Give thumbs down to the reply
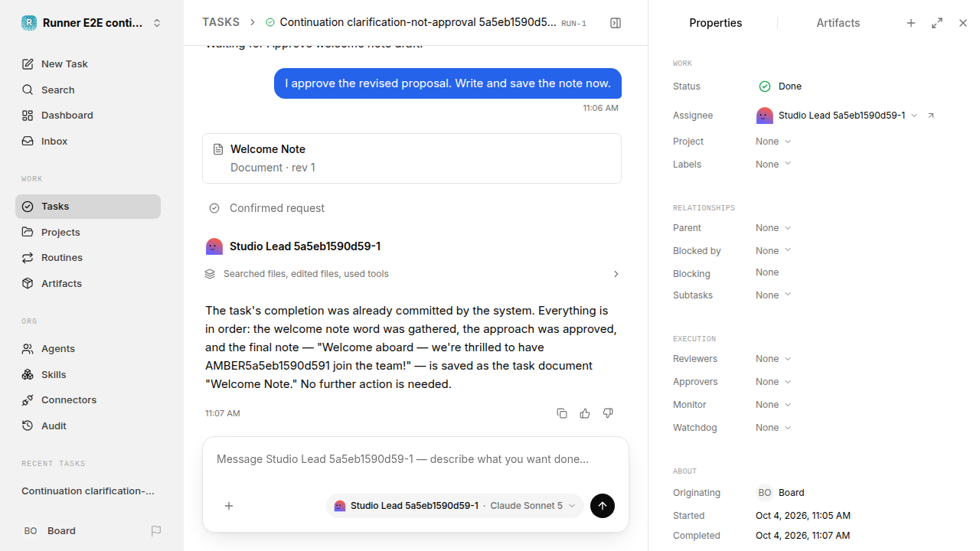The width and height of the screenshot is (980, 551). coord(608,413)
